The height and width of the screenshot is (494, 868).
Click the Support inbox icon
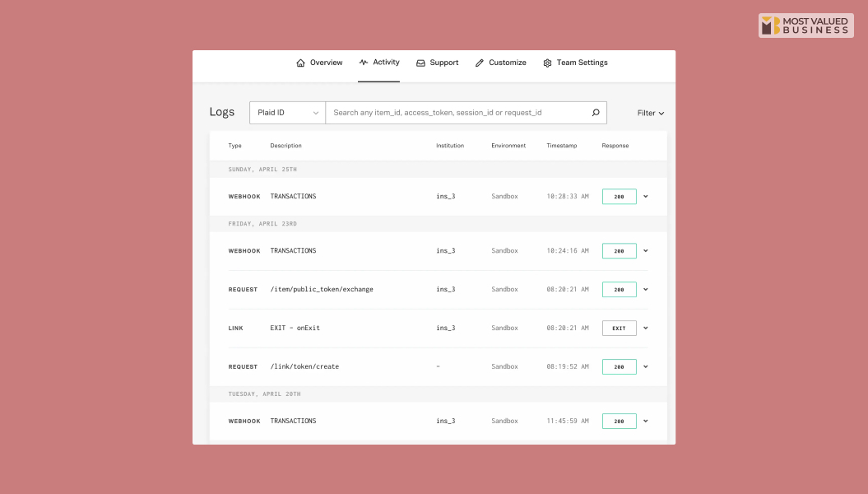pos(420,63)
